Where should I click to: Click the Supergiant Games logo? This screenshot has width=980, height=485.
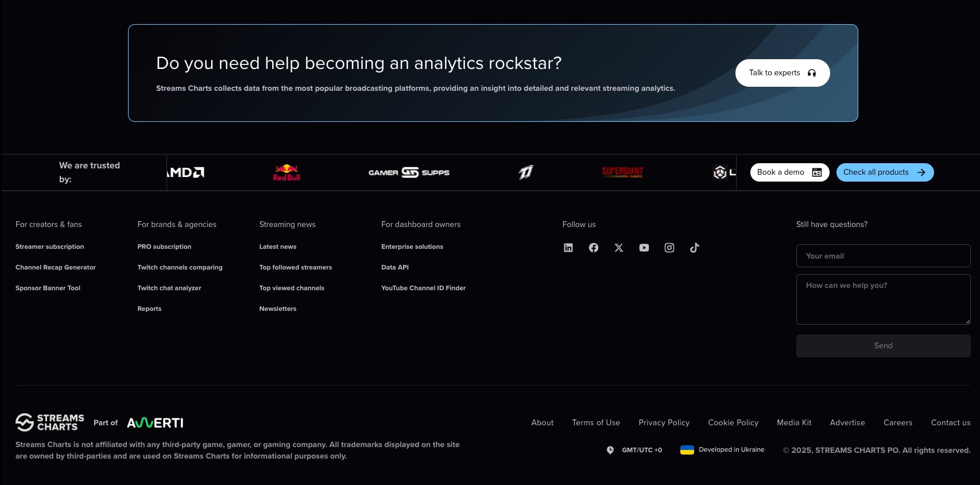coord(622,172)
